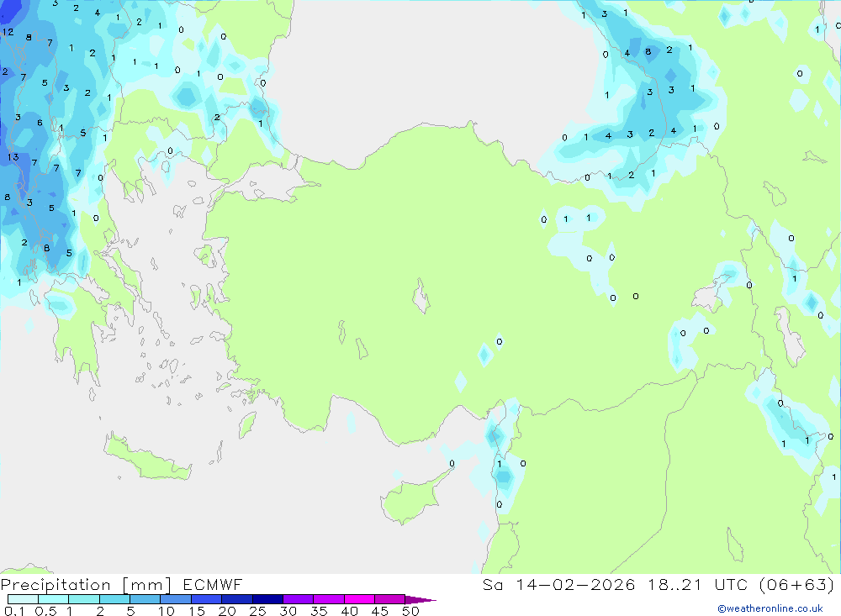Click the '13' precipitation value on the map
Viewport: 841px width, 616px height.
13,157
